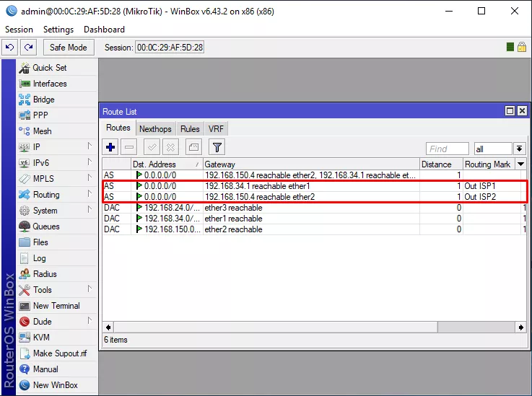The image size is (532, 396).
Task: Expand the IPv6 submenu
Action: 90,162
